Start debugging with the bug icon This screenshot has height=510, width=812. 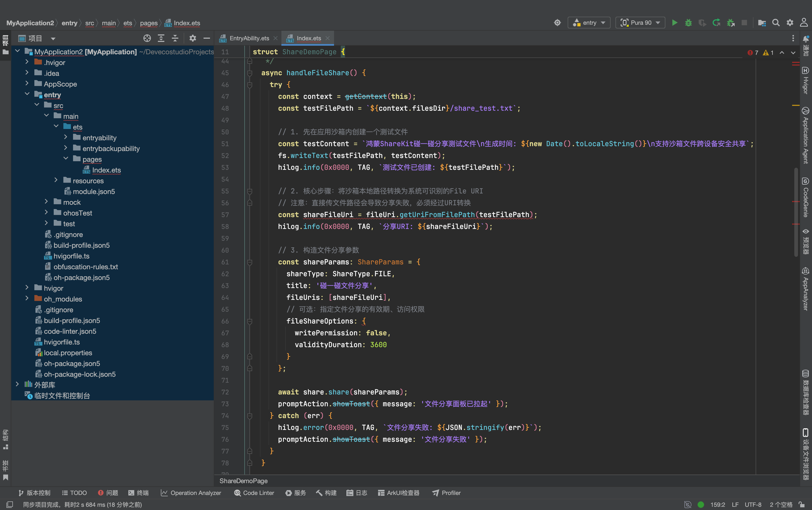click(688, 23)
